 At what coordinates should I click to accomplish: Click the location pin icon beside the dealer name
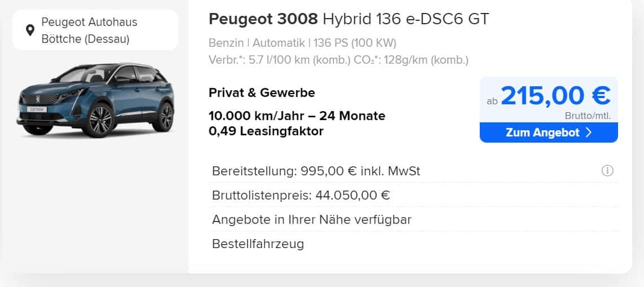29,30
